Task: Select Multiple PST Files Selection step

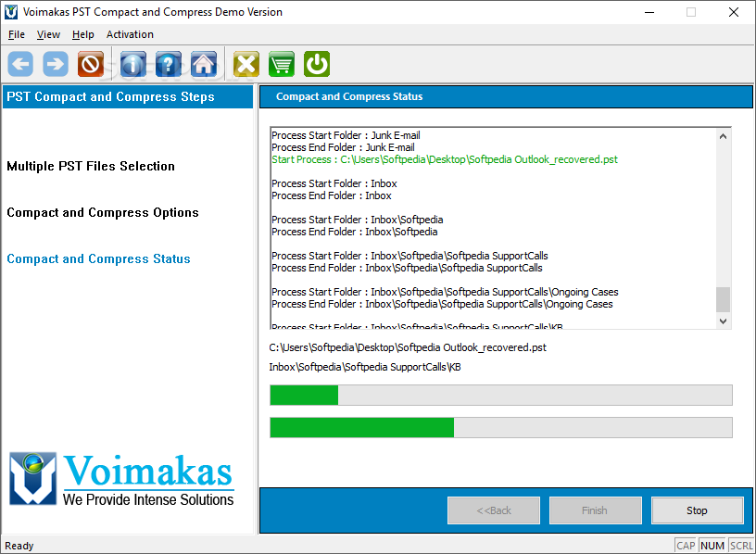Action: 91,167
